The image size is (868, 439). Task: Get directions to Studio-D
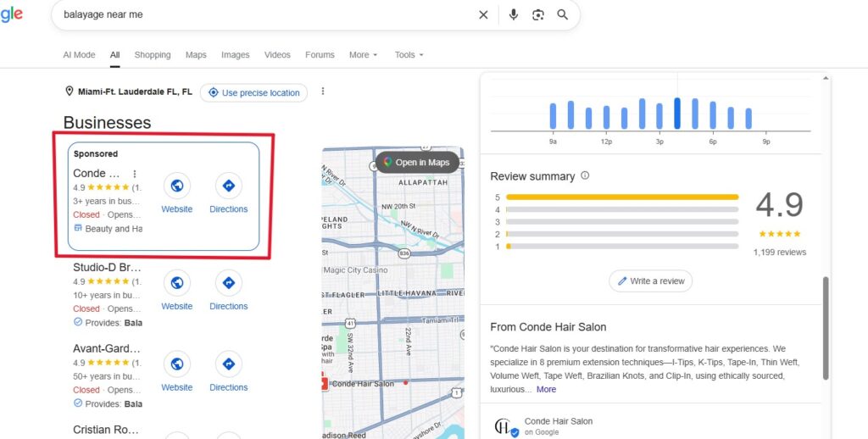coord(229,283)
